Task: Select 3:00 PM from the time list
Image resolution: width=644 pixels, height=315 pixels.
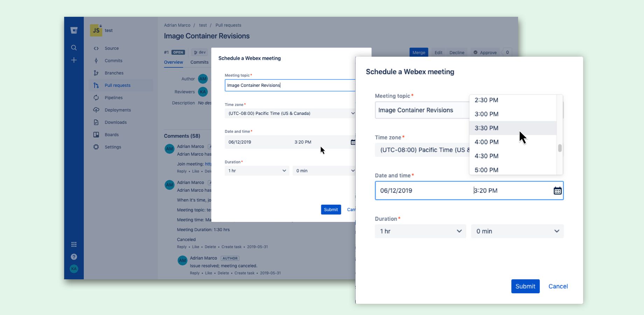Action: 513,114
